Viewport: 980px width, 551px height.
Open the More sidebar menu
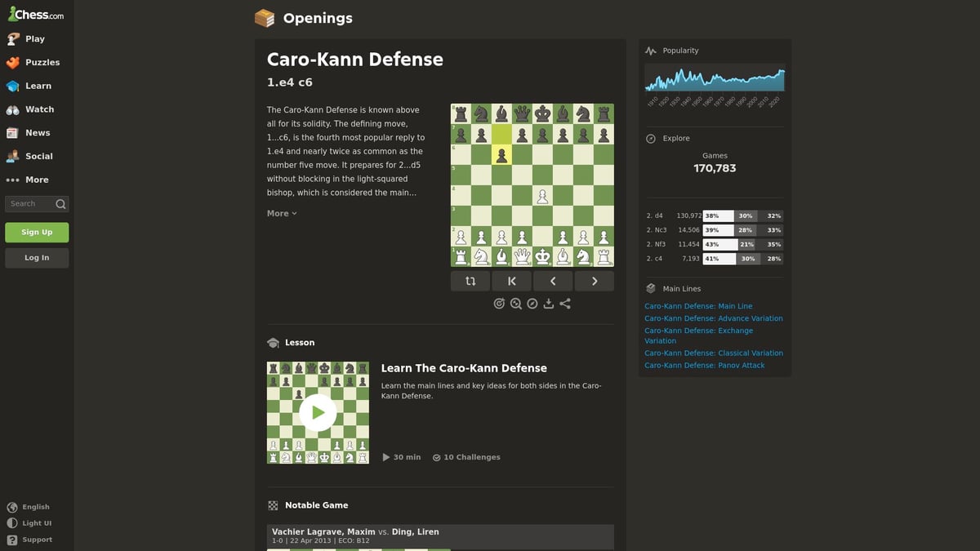coord(36,179)
